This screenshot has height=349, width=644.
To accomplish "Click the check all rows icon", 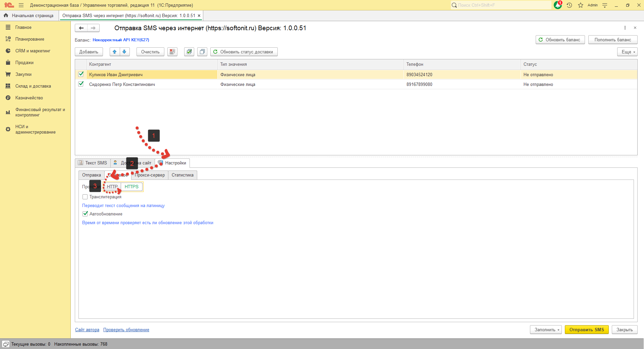I will click(189, 52).
